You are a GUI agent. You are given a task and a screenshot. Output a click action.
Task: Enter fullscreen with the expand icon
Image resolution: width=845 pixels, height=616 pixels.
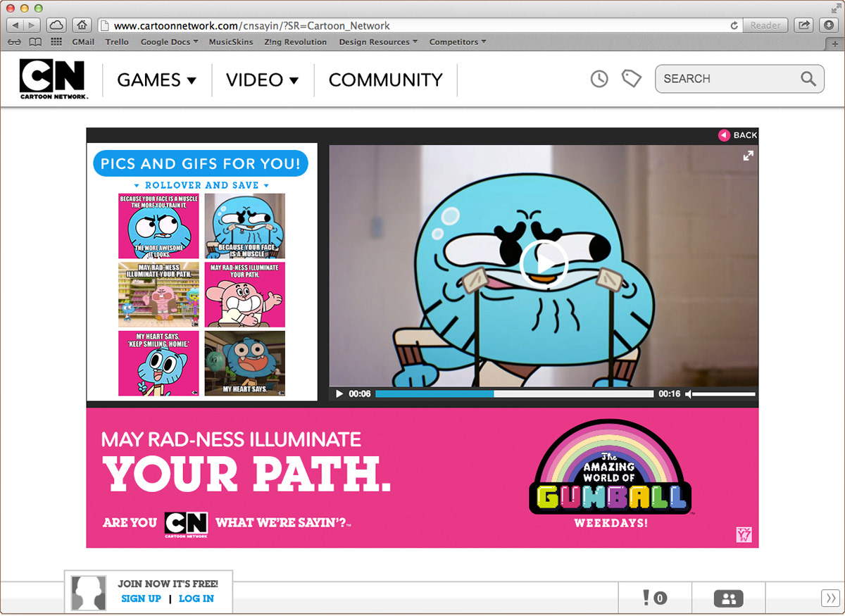[x=749, y=156]
